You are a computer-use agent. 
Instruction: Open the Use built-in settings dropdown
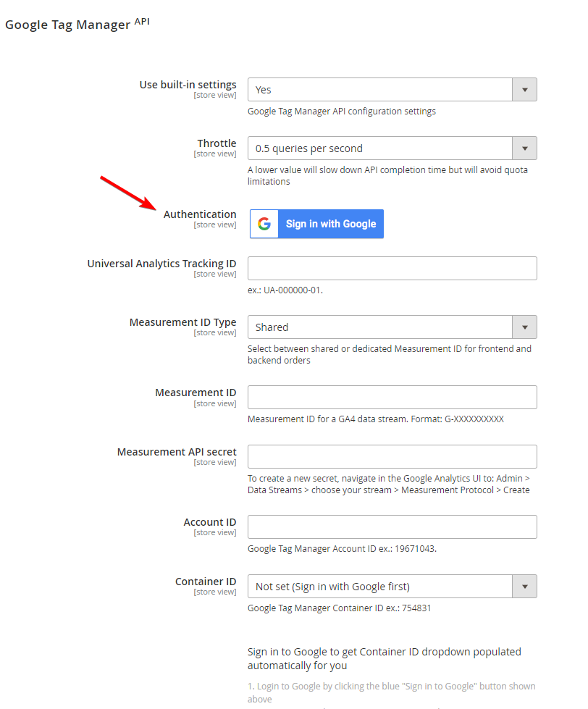[x=392, y=90]
